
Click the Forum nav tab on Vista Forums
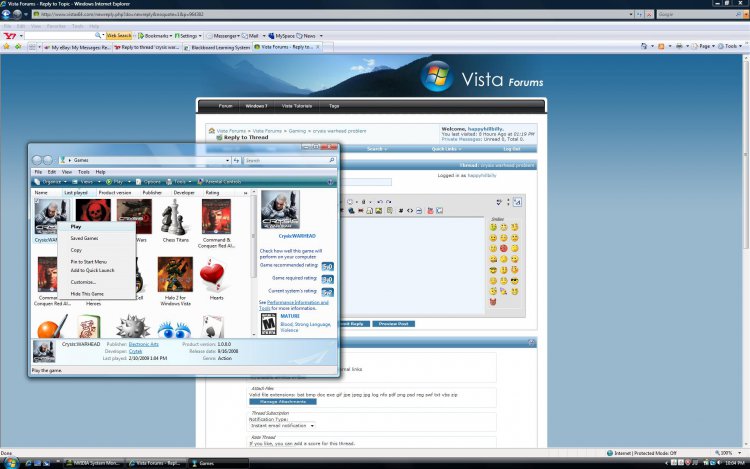[225, 106]
